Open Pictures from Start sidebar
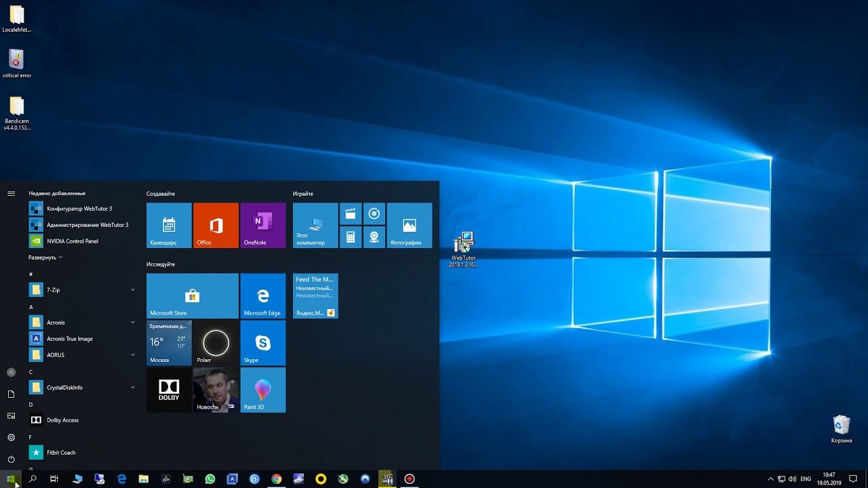This screenshot has height=488, width=868. coord(11,415)
